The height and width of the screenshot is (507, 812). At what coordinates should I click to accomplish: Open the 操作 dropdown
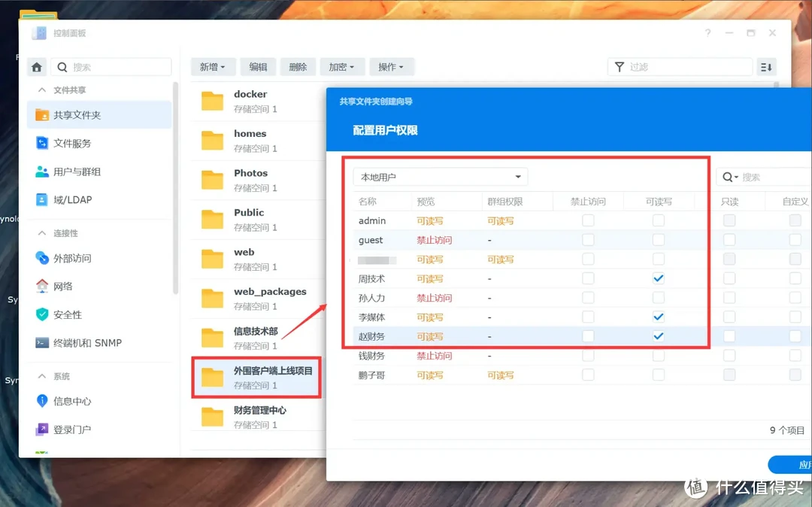391,66
